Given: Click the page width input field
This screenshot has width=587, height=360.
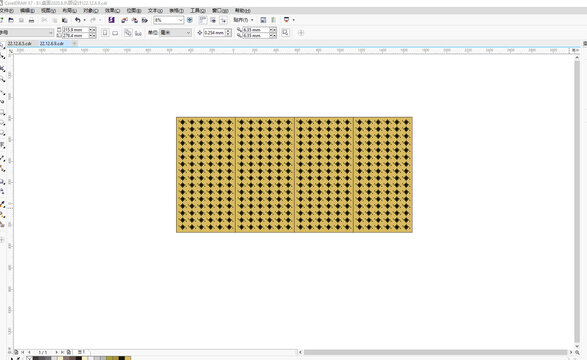Looking at the screenshot, I should tap(76, 30).
